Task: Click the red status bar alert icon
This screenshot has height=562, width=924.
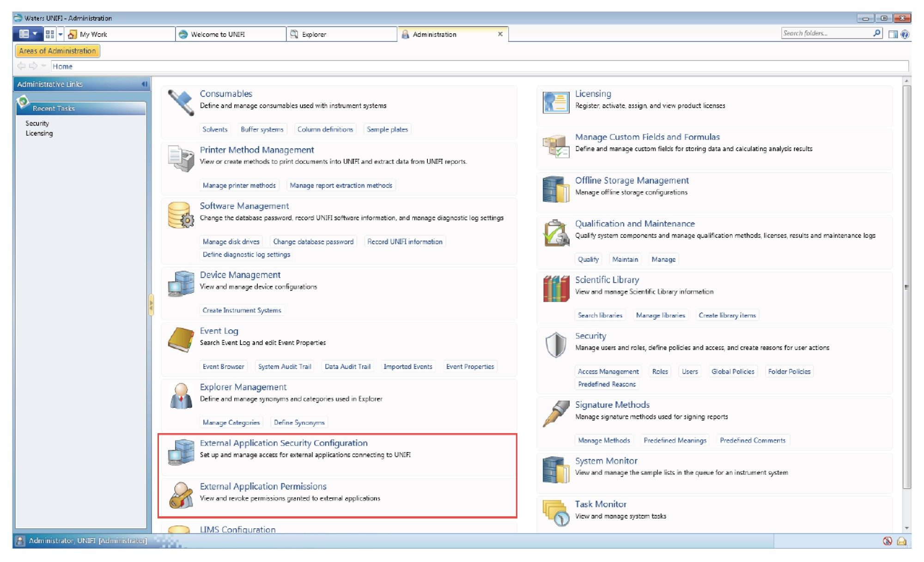Action: point(887,541)
